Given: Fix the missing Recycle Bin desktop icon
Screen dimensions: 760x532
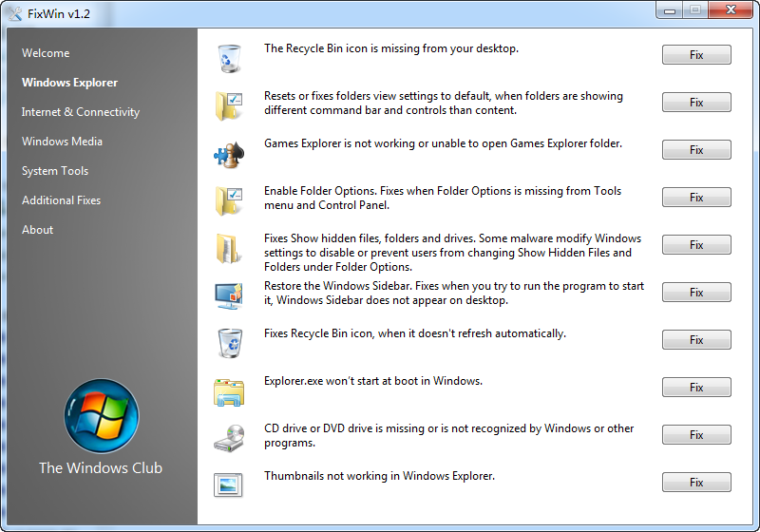Looking at the screenshot, I should pyautogui.click(x=696, y=55).
